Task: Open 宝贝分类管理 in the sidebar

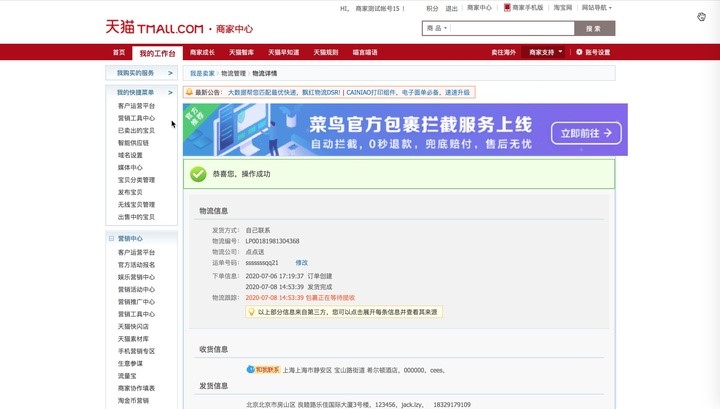Action: (x=136, y=180)
